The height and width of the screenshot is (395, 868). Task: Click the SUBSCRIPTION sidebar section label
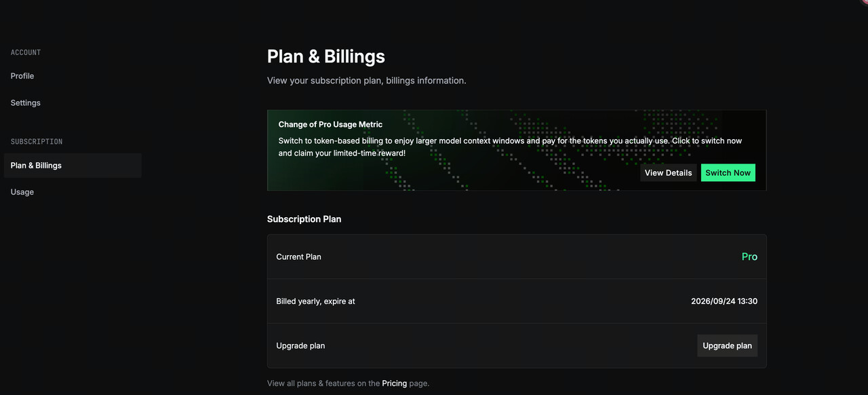pyautogui.click(x=37, y=142)
